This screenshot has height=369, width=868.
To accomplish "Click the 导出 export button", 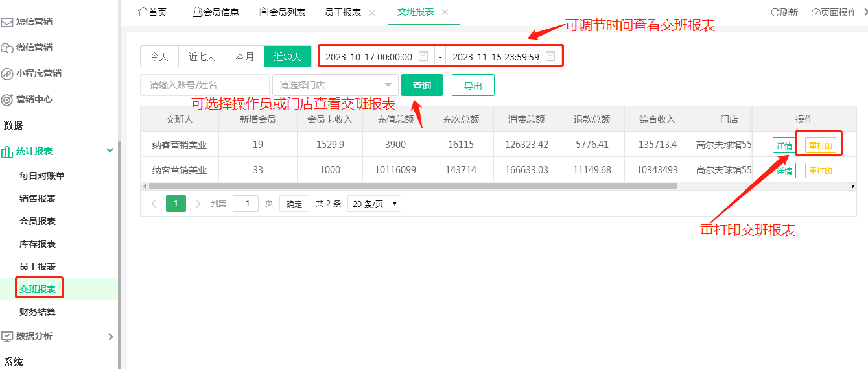I will [x=473, y=86].
